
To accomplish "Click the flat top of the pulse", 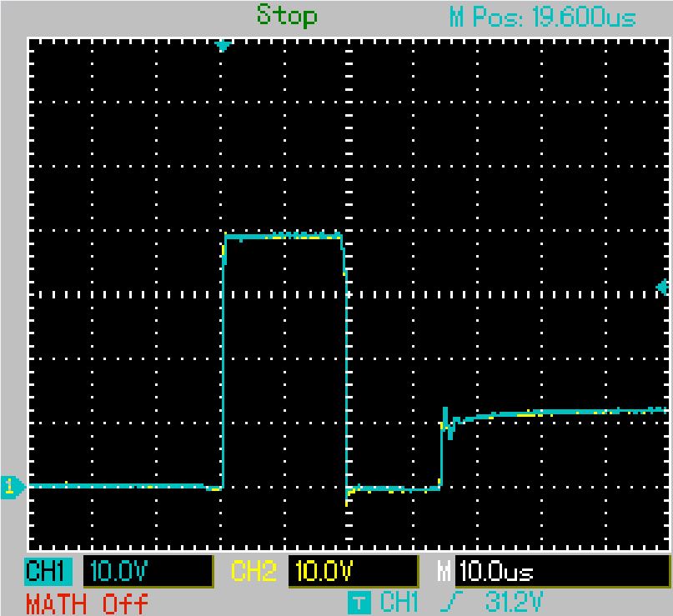I will 284,236.
